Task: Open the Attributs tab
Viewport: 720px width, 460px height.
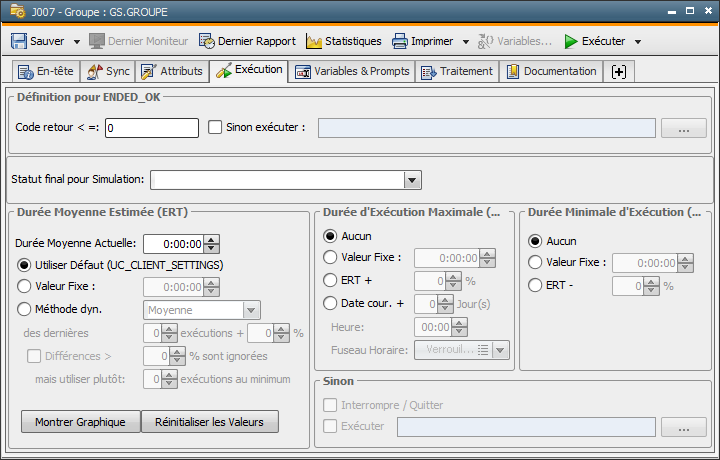Action: pos(172,72)
